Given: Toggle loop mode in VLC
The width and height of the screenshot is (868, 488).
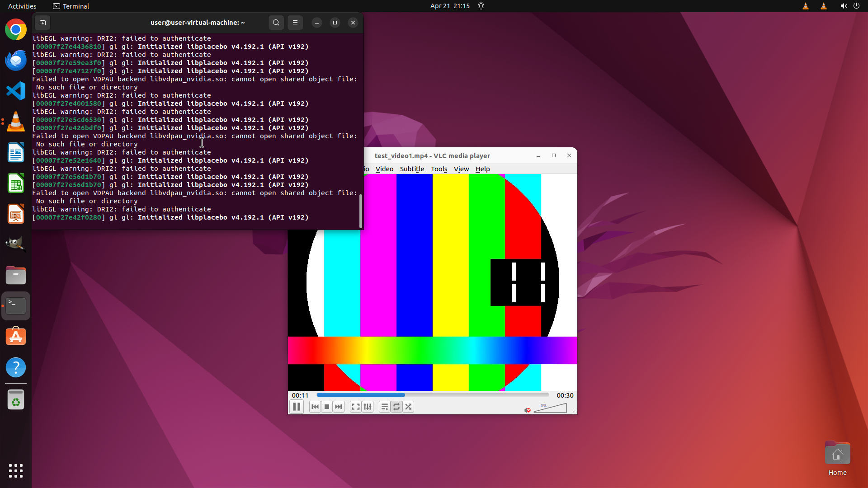Looking at the screenshot, I should click(x=396, y=407).
